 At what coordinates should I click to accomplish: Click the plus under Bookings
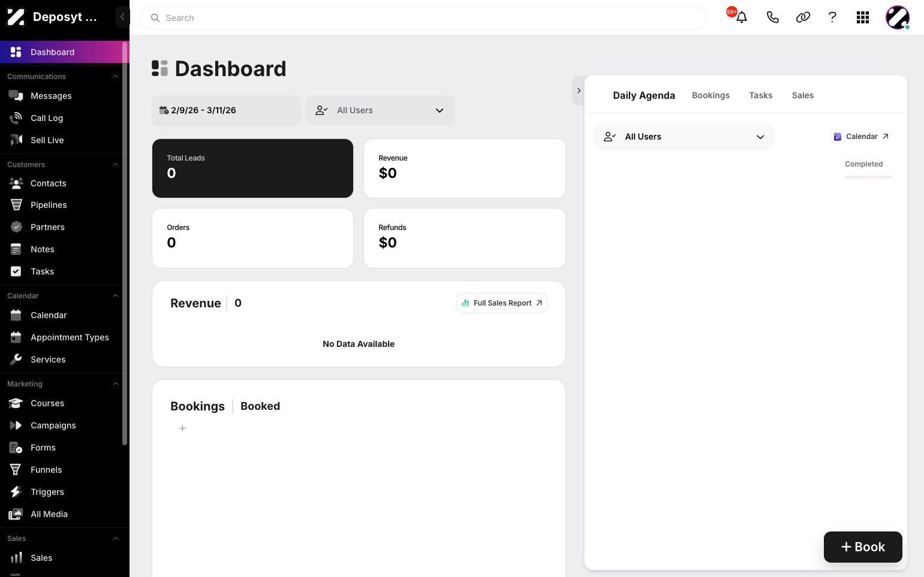(182, 428)
